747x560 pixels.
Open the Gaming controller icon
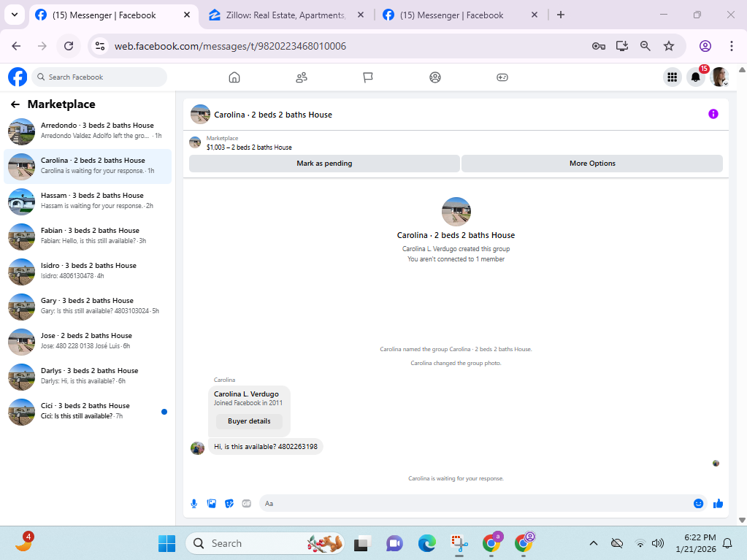point(502,77)
